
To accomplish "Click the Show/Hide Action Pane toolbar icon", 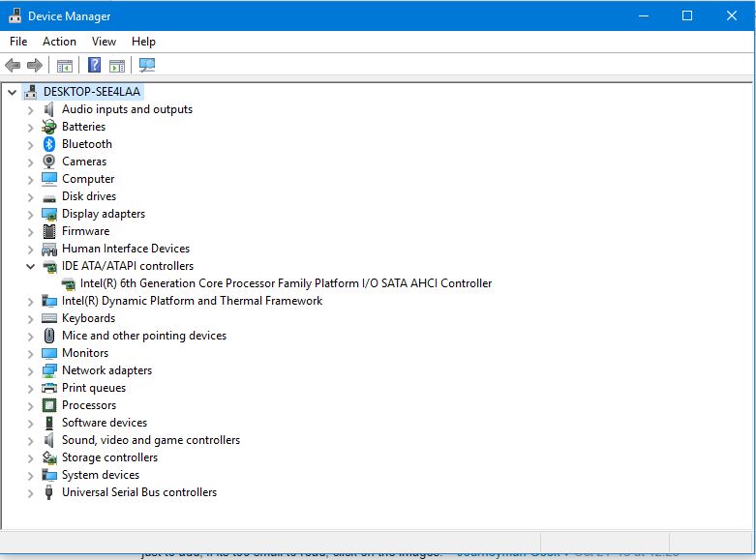I will [x=117, y=66].
